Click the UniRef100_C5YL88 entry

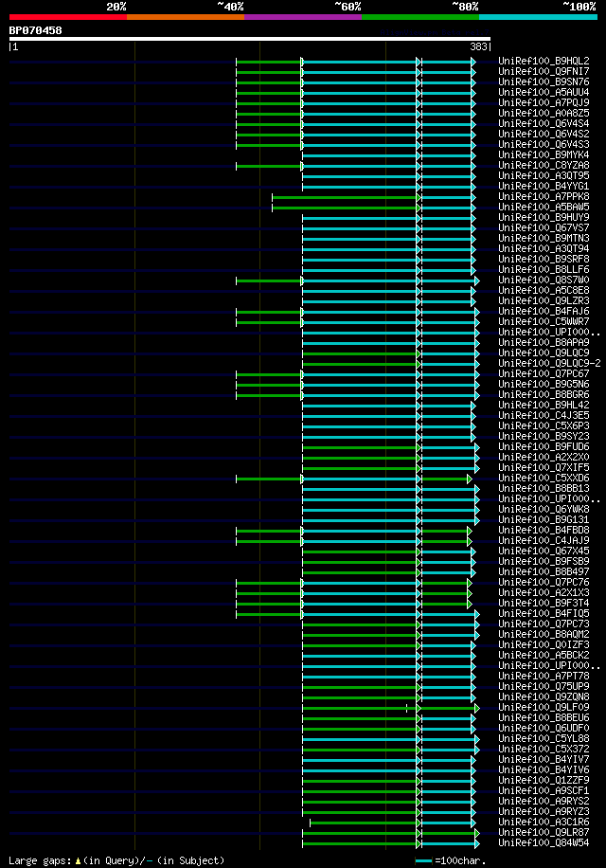point(544,738)
